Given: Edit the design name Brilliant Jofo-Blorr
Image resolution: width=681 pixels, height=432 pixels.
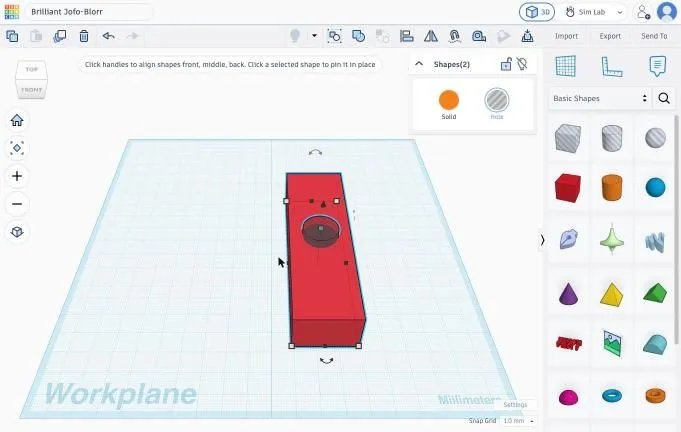Looking at the screenshot, I should 89,12.
